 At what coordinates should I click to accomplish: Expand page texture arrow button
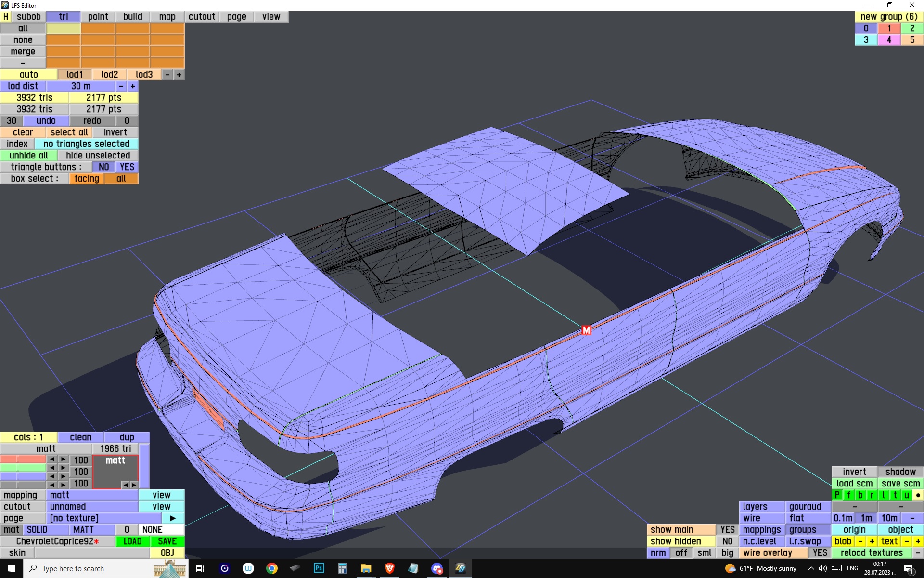[x=173, y=518]
